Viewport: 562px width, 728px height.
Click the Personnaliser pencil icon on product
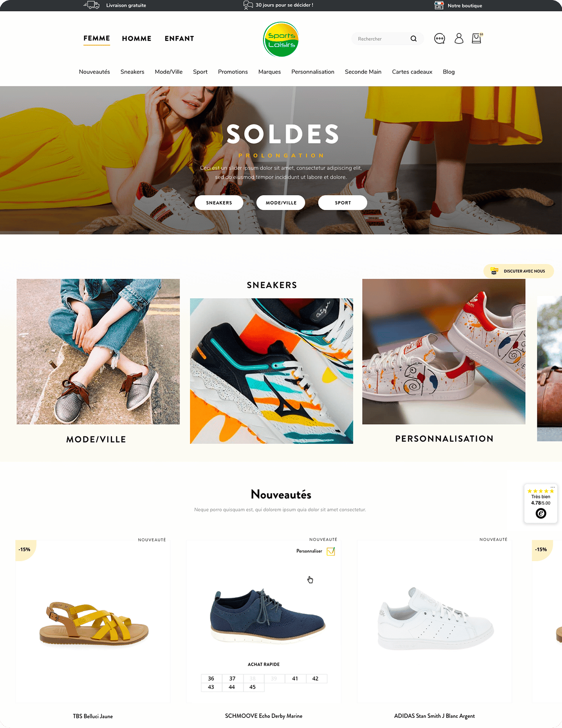coord(331,551)
